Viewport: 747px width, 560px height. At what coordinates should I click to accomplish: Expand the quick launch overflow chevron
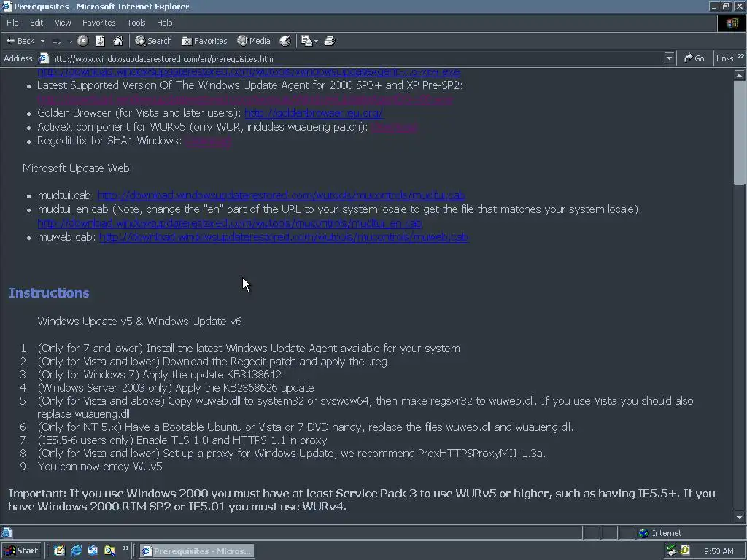[x=125, y=548]
